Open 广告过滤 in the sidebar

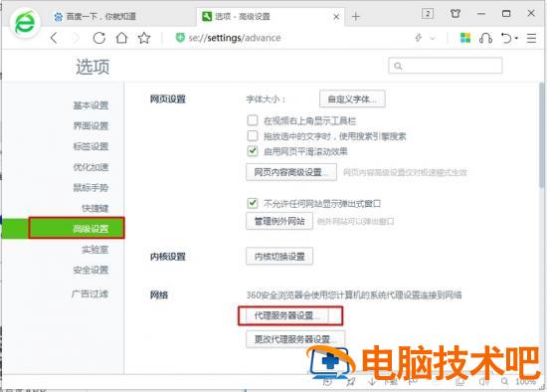[90, 294]
